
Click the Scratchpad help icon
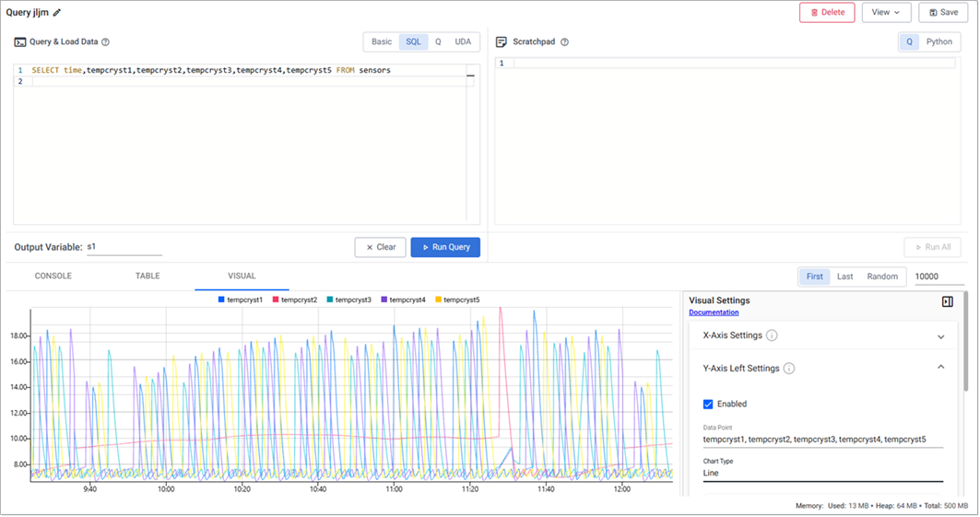tap(564, 42)
